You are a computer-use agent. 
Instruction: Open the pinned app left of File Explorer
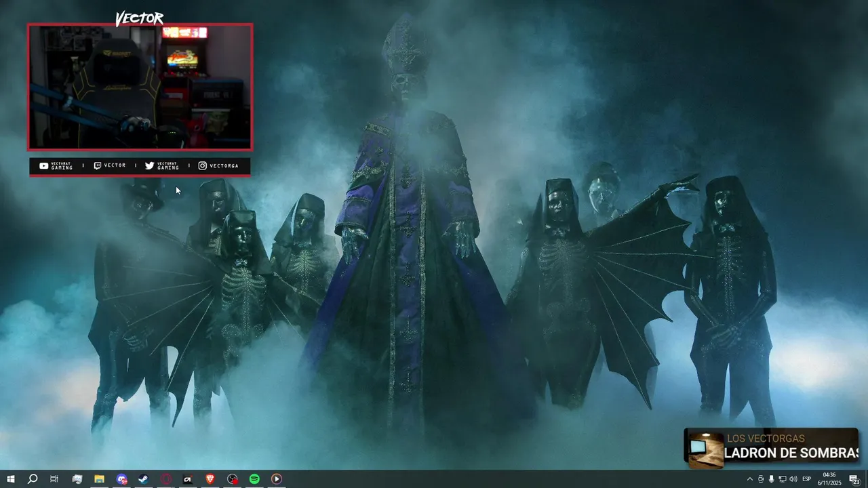click(x=77, y=479)
